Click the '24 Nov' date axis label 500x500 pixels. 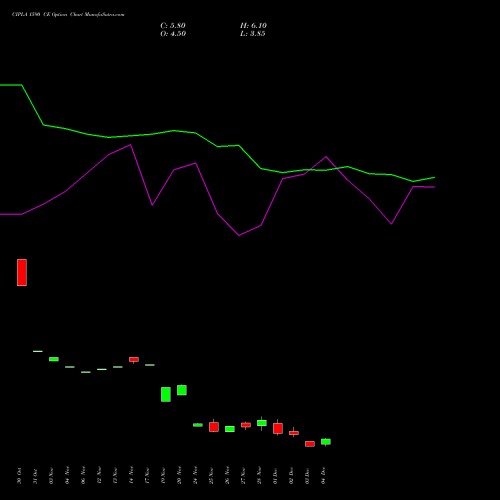pos(195,476)
